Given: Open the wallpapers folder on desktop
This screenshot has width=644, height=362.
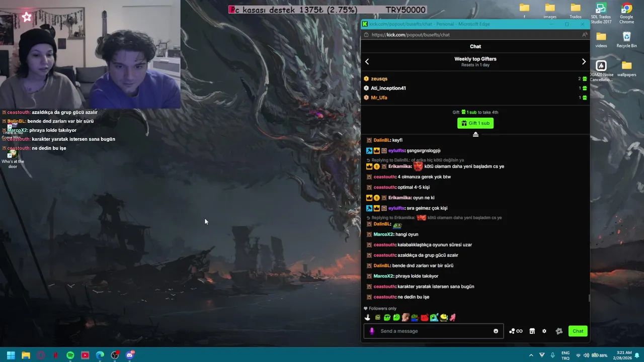Looking at the screenshot, I should (x=626, y=68).
